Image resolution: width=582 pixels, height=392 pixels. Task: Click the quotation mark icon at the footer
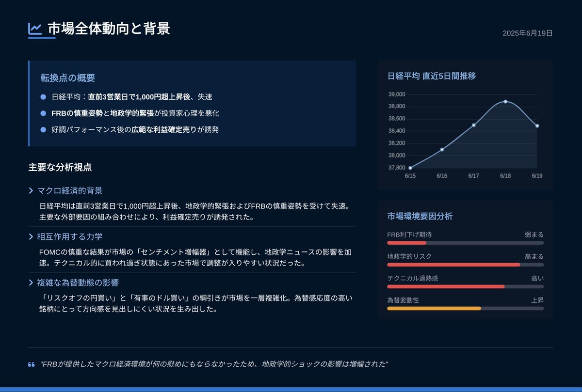(x=32, y=364)
